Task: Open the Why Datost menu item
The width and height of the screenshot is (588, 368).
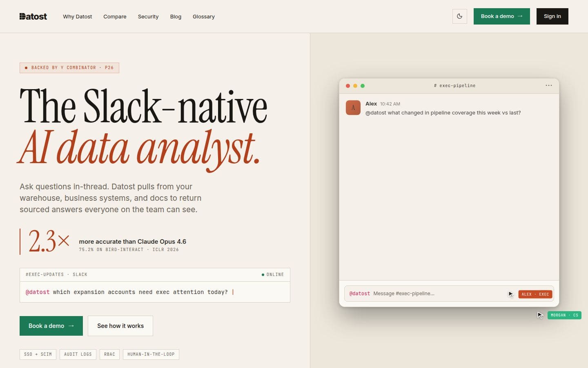Action: tap(78, 17)
